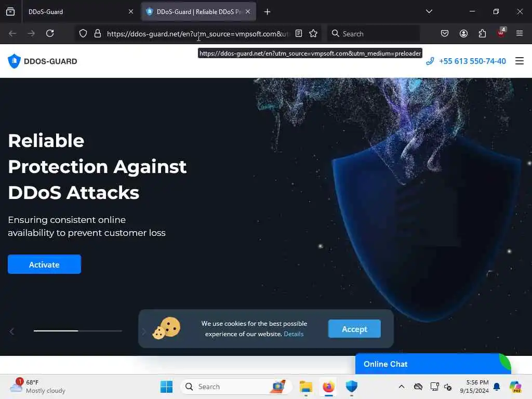
Task: Switch to the first DDoS-Guard tab
Action: (x=79, y=11)
